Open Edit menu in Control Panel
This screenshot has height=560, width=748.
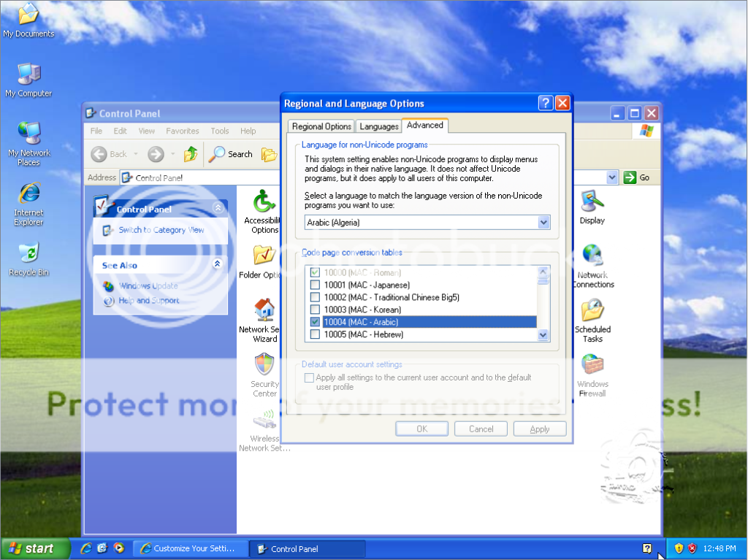pyautogui.click(x=121, y=131)
